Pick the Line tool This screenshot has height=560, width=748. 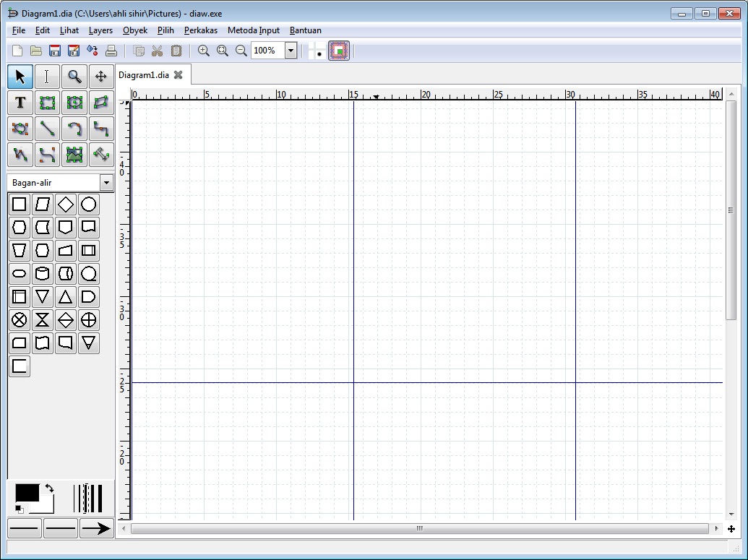coord(47,129)
